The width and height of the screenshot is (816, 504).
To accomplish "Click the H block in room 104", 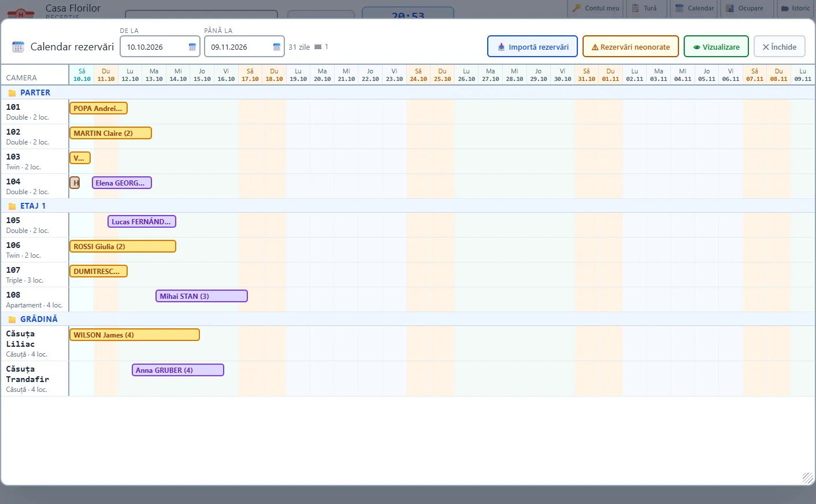I will pyautogui.click(x=75, y=183).
